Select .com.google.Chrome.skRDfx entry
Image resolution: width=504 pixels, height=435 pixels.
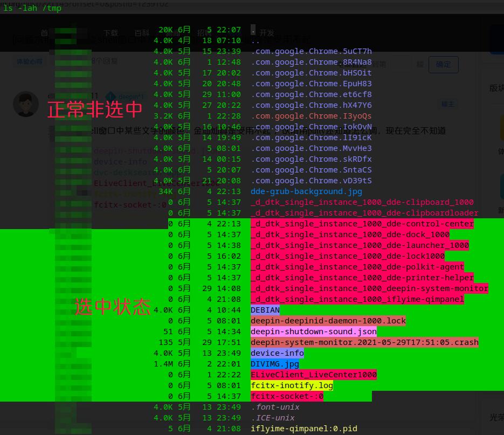(x=311, y=159)
